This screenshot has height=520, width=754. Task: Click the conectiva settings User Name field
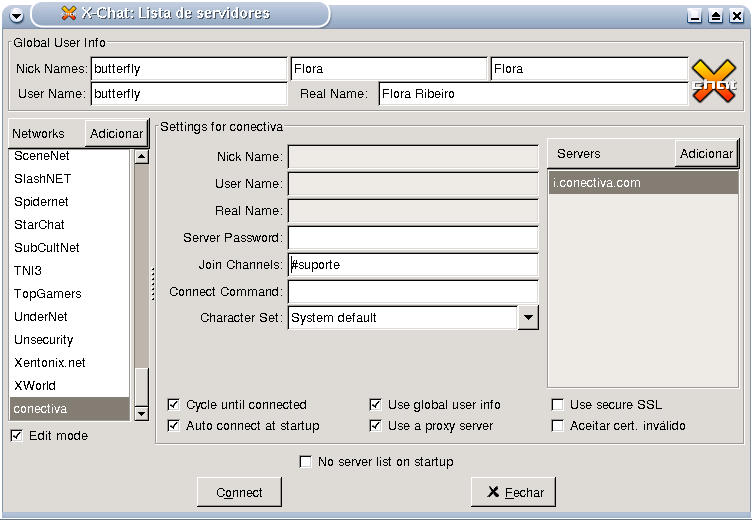point(413,184)
